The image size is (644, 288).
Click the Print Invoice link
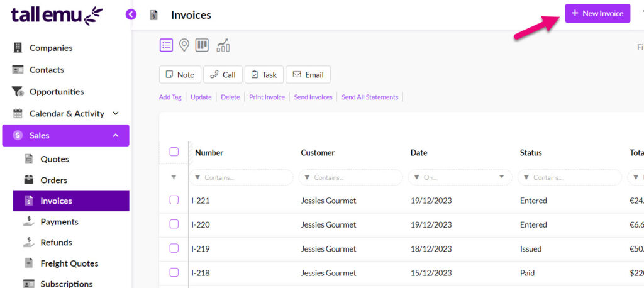click(x=267, y=97)
